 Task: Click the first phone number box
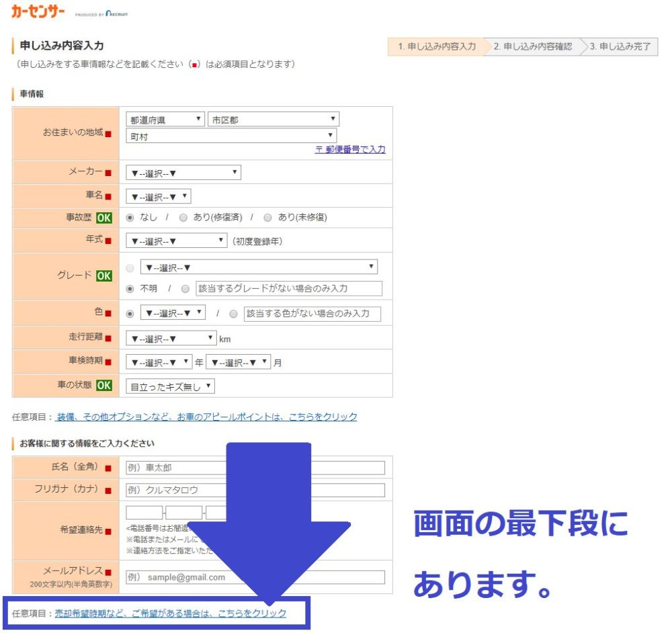(144, 513)
